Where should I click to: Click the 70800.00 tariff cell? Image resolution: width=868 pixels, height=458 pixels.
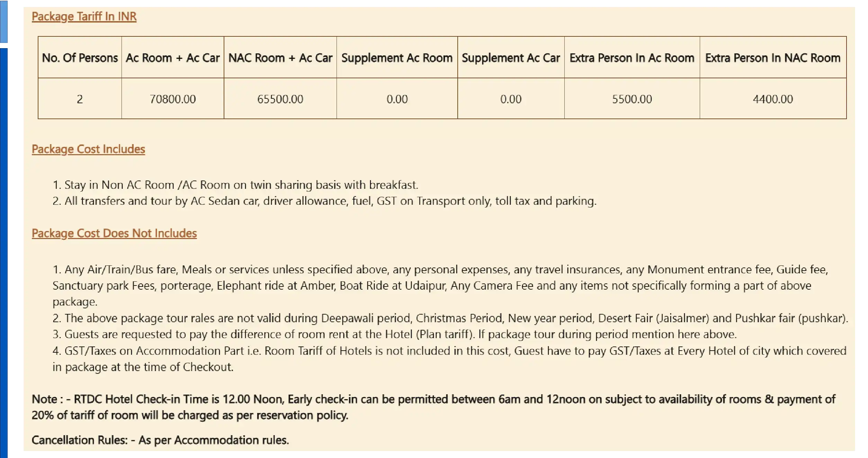coord(172,99)
